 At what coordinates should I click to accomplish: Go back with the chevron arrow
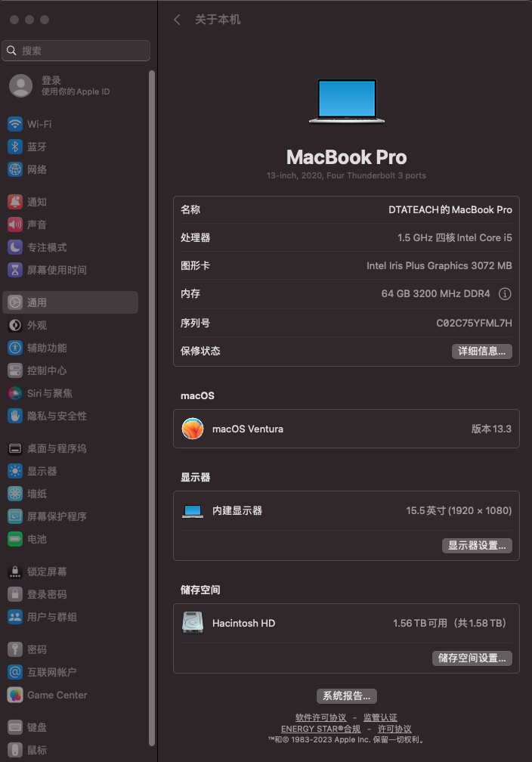click(177, 20)
